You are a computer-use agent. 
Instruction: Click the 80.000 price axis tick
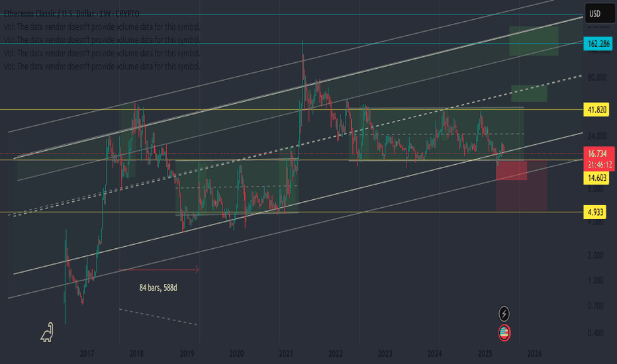tap(597, 77)
